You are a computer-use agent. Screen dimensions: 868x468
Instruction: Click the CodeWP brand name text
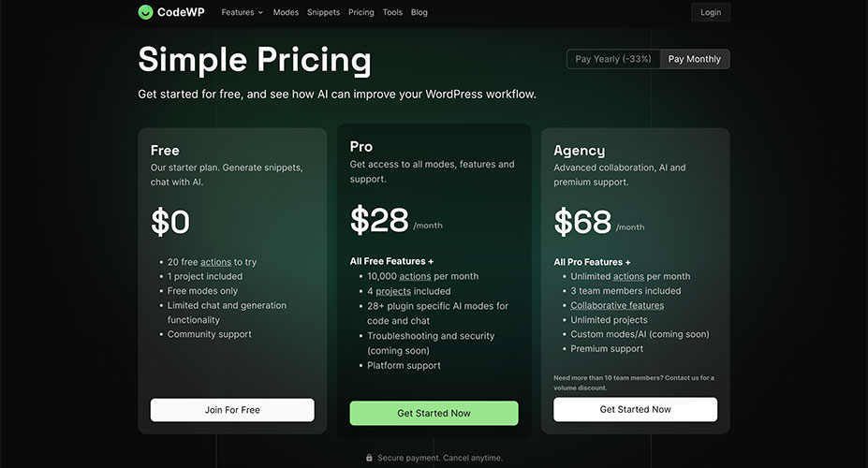182,12
